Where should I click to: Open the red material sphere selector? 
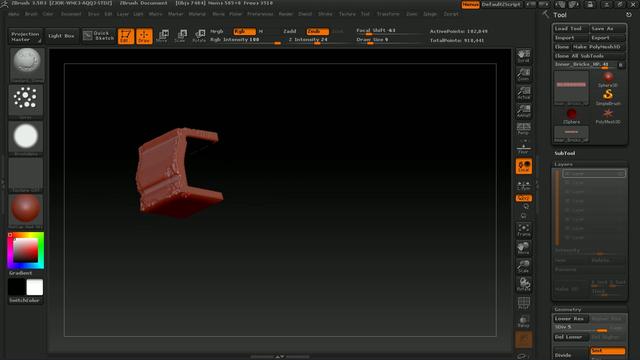coord(26,210)
